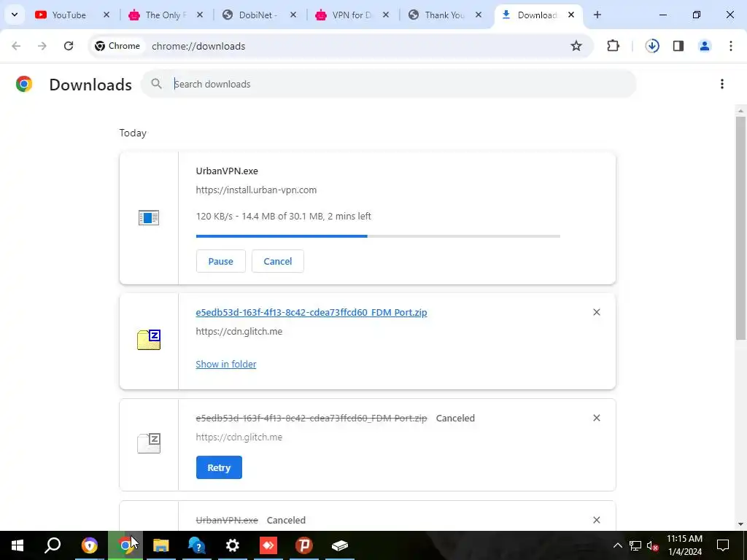The height and width of the screenshot is (560, 747).
Task: Close the 'Thank You' tab
Action: point(479,15)
